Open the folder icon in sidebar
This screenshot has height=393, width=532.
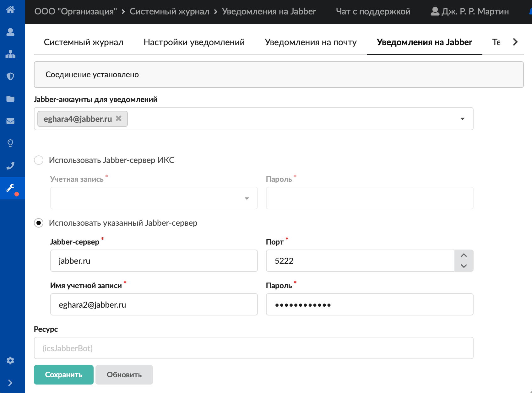click(10, 99)
